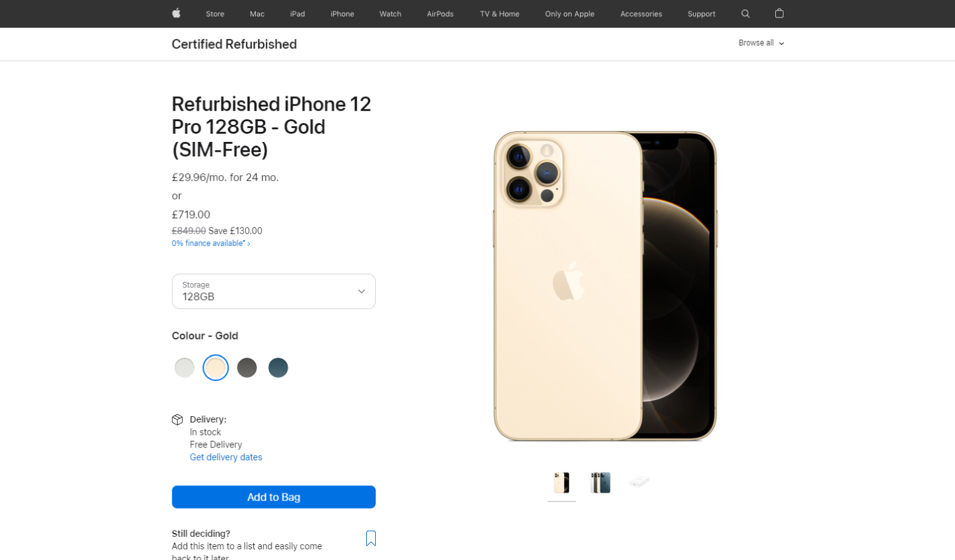Select the accessories box thumbnail
The image size is (955, 560).
point(639,482)
